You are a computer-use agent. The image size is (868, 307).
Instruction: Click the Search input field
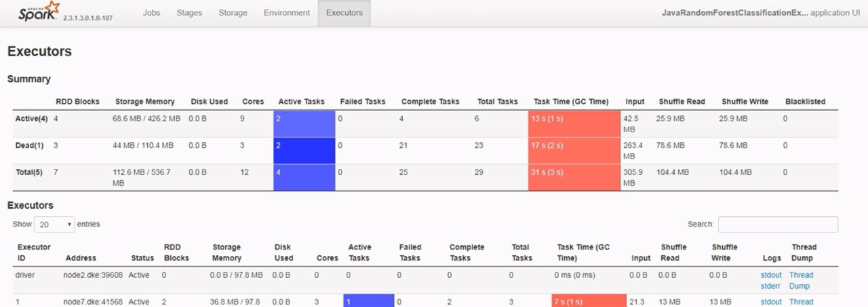point(777,224)
